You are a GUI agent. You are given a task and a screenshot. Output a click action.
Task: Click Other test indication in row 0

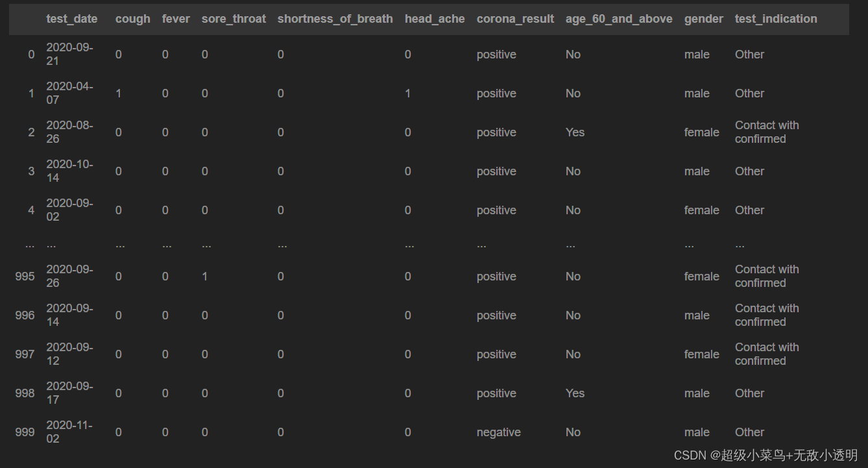point(750,55)
